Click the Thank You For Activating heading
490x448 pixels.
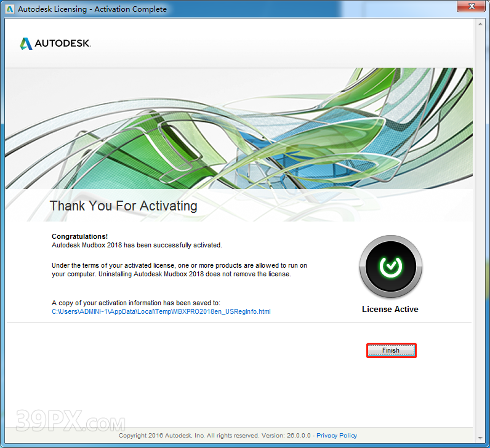pyautogui.click(x=123, y=206)
